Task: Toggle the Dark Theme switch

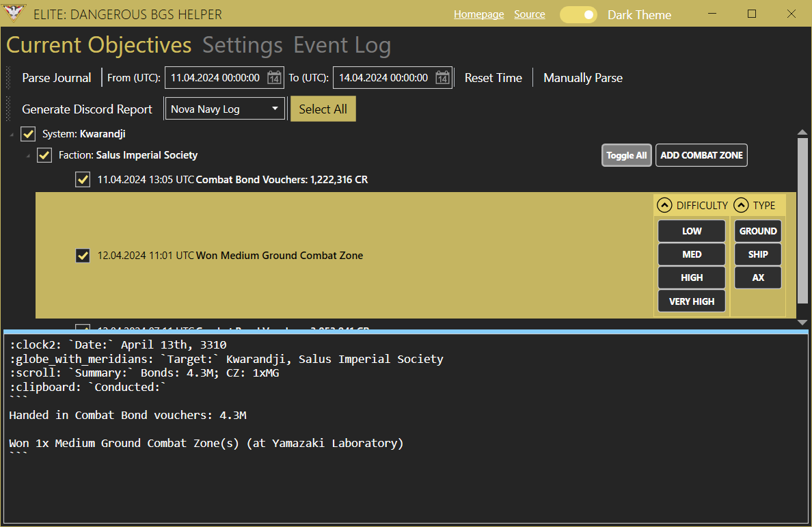Action: (578, 14)
